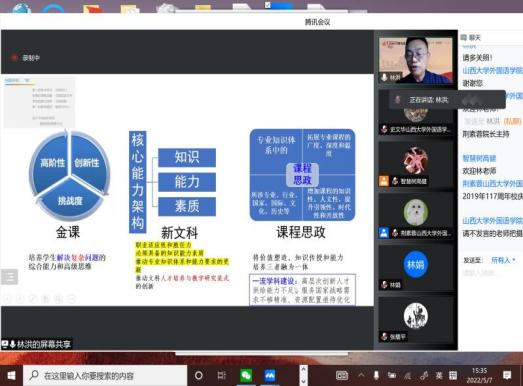Click the pen/link tray icon

click(424, 376)
